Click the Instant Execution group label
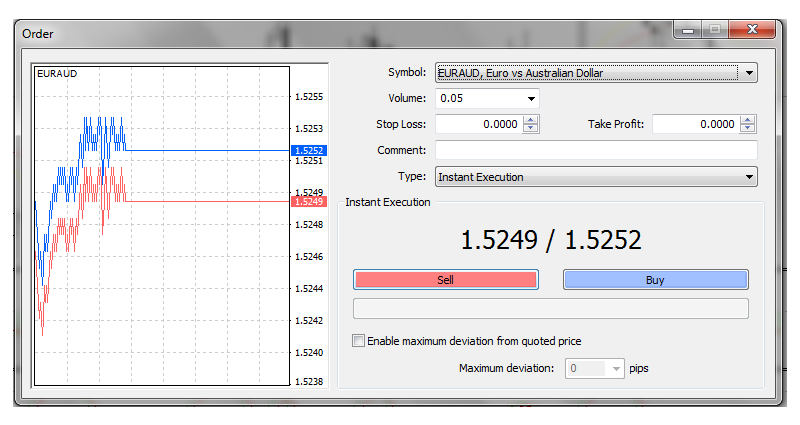The height and width of the screenshot is (425, 800). [x=388, y=202]
